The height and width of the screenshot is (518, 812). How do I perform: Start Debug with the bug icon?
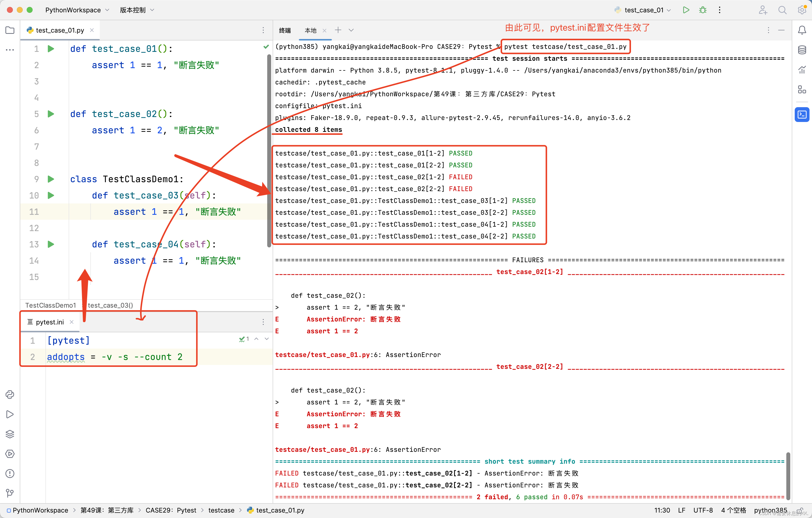tap(703, 10)
